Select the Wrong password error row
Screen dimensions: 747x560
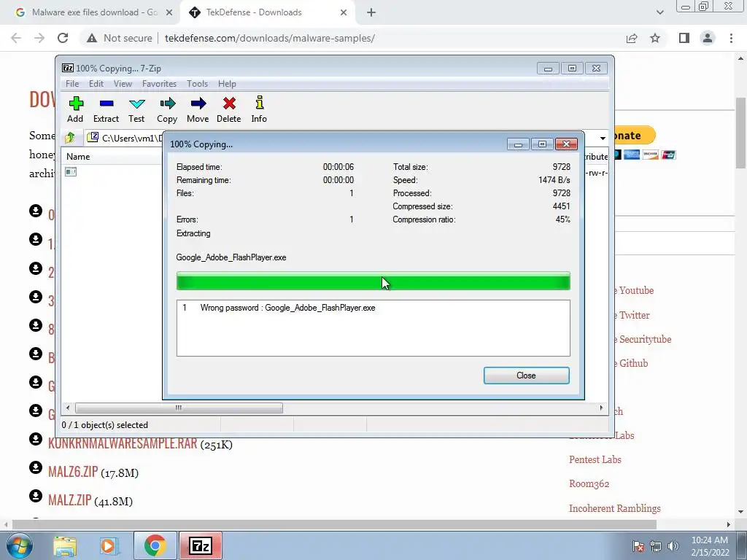(373, 308)
